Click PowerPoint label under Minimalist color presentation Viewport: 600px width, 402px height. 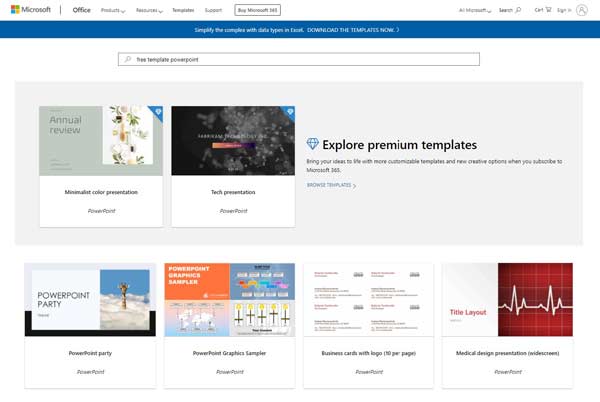[101, 211]
